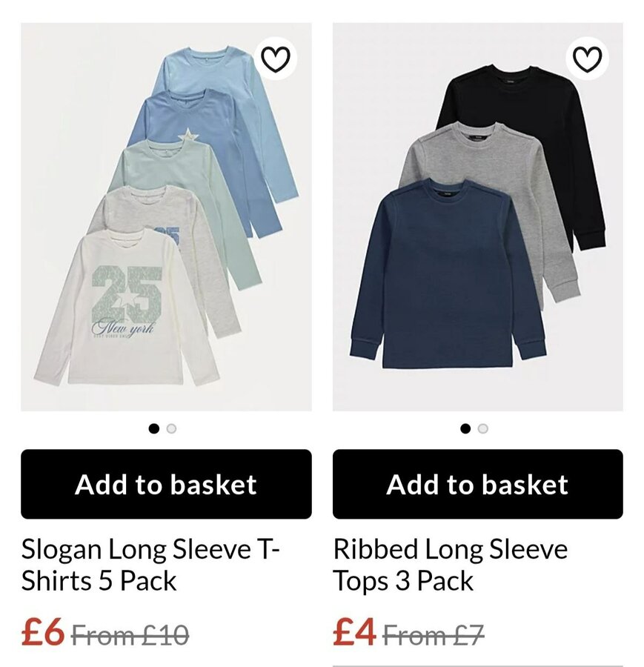The height and width of the screenshot is (667, 644).
Task: Select first image dot for Ribbed Tops
Action: pyautogui.click(x=465, y=428)
